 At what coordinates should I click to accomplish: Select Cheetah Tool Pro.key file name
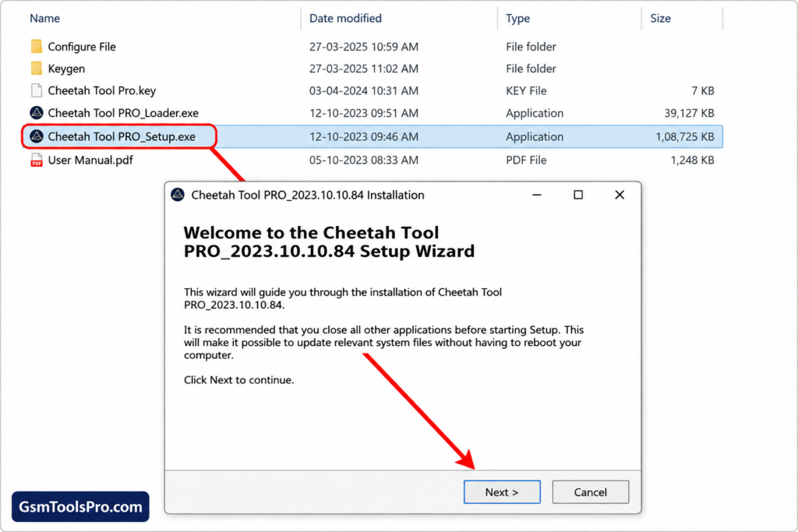pyautogui.click(x=102, y=90)
